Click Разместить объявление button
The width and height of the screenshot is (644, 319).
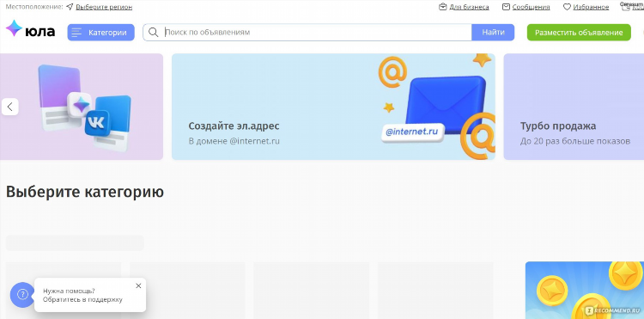tap(579, 33)
